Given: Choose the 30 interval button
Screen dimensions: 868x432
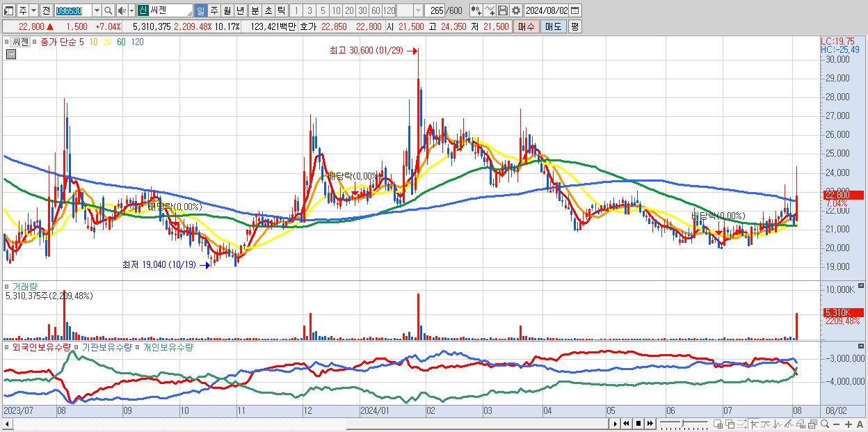Looking at the screenshot, I should (x=362, y=10).
